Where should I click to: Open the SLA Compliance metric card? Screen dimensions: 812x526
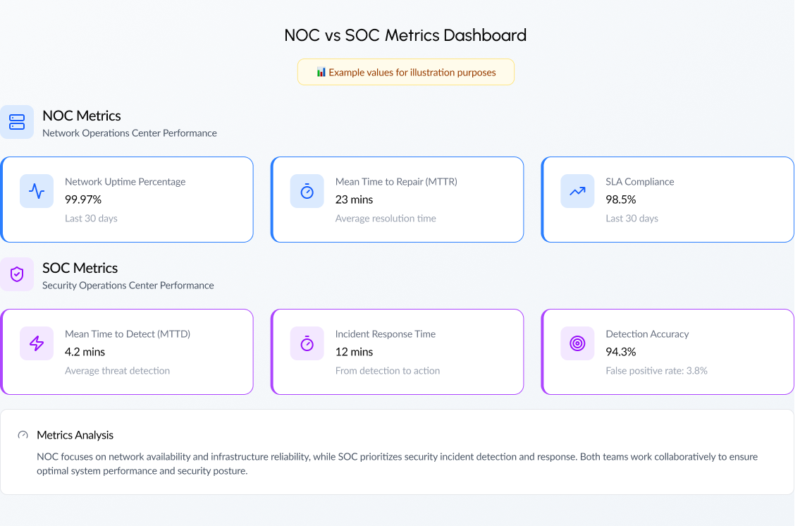pyautogui.click(x=668, y=199)
